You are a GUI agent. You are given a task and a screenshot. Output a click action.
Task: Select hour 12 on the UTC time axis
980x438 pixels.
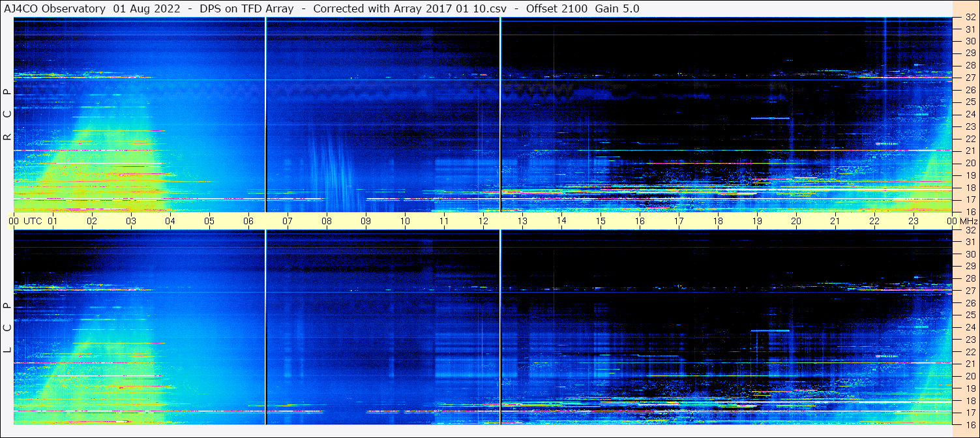click(483, 221)
